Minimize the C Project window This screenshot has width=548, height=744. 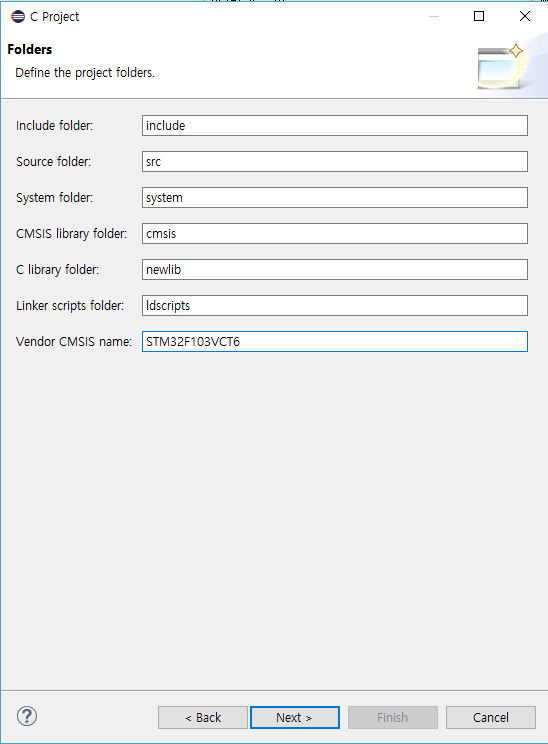(x=434, y=16)
